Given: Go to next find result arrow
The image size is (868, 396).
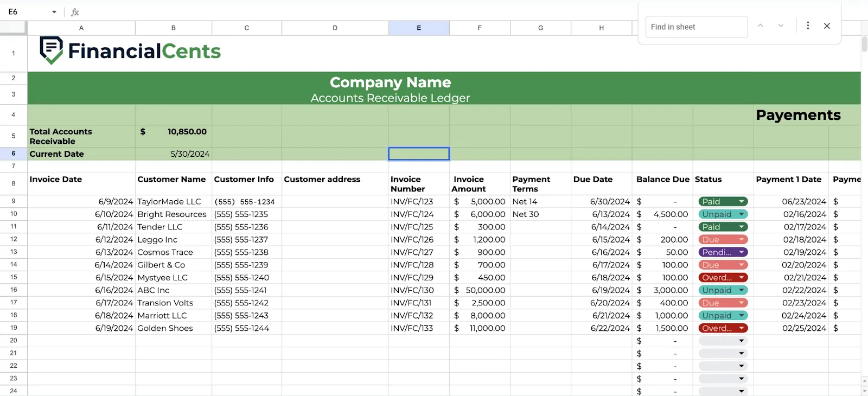Looking at the screenshot, I should tap(781, 25).
